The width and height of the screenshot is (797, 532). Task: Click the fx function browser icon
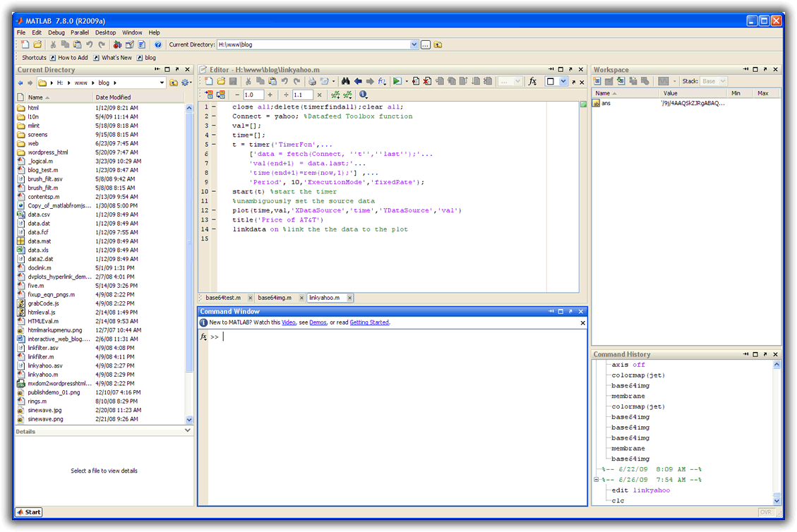pos(533,81)
